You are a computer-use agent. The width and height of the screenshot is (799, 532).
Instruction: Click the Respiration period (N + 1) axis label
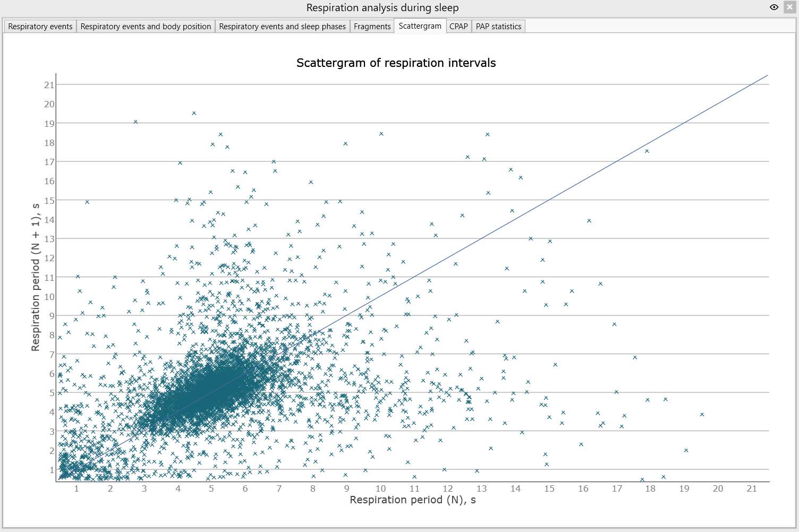[36, 277]
